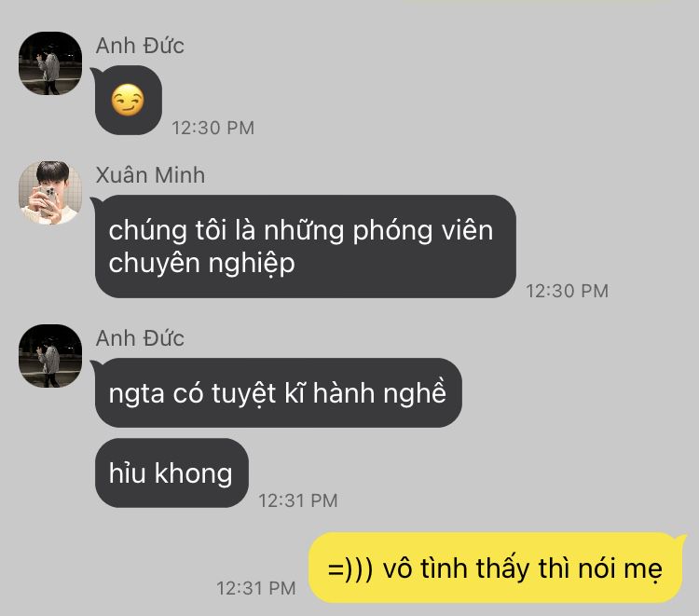Tap the yellow 'vô tình thấy thì nói mẹ' message
The width and height of the screenshot is (699, 616).
(495, 568)
